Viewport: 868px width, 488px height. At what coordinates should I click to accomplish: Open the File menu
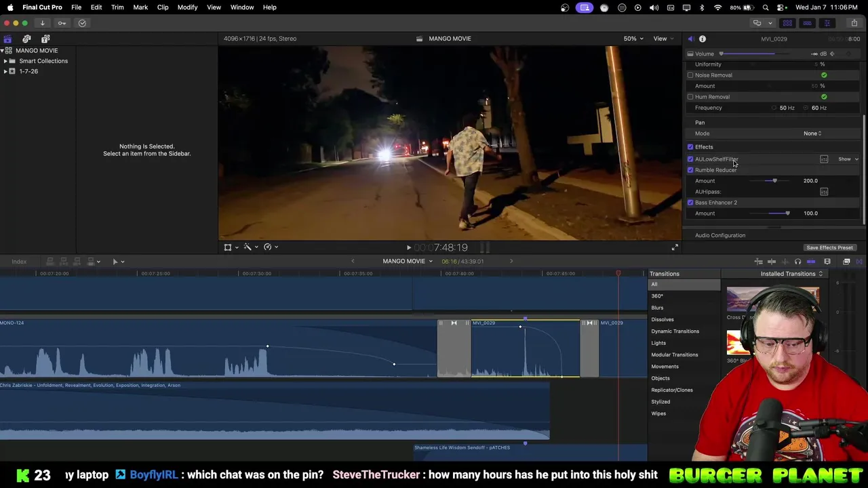click(76, 7)
